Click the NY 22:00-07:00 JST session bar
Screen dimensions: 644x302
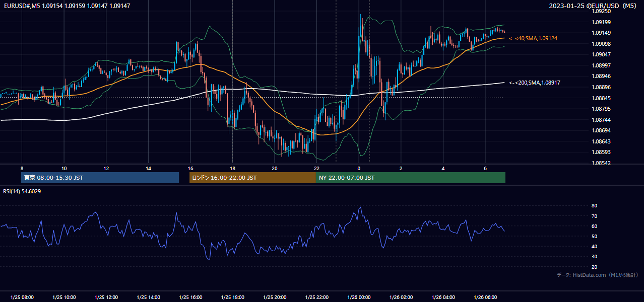(x=411, y=178)
